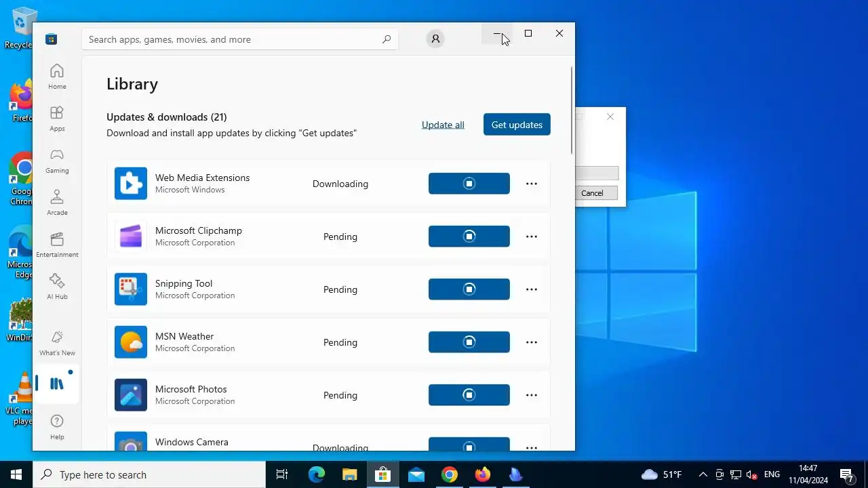Screen dimensions: 868x488
Task: Click the Get updates button
Action: coord(517,125)
